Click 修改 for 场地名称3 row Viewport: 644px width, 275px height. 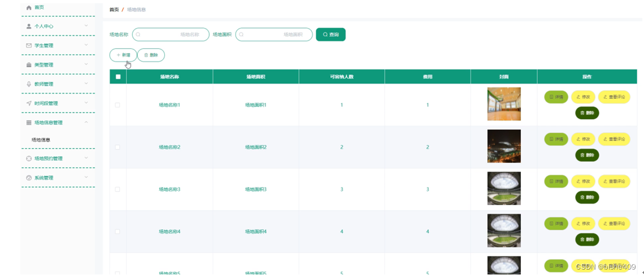click(x=583, y=182)
